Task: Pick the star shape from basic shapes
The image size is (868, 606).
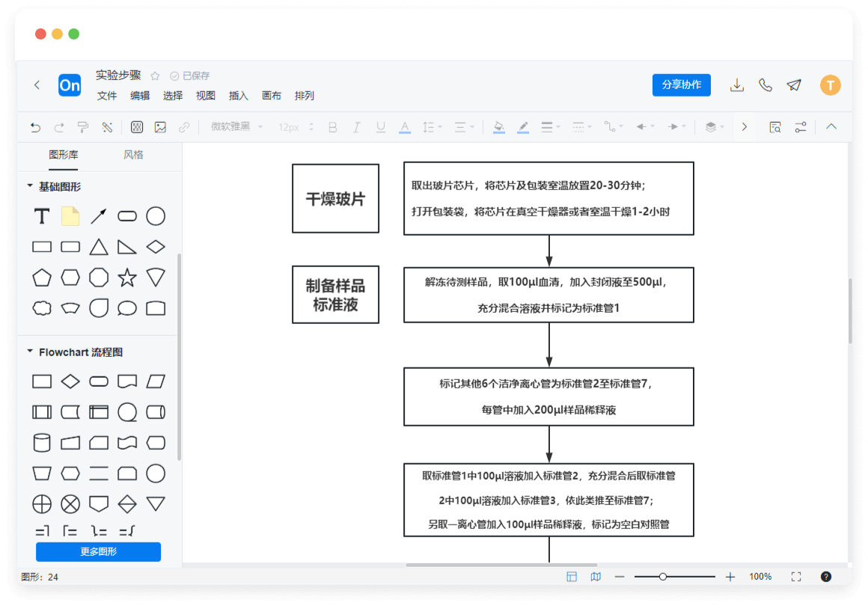Action: tap(127, 278)
